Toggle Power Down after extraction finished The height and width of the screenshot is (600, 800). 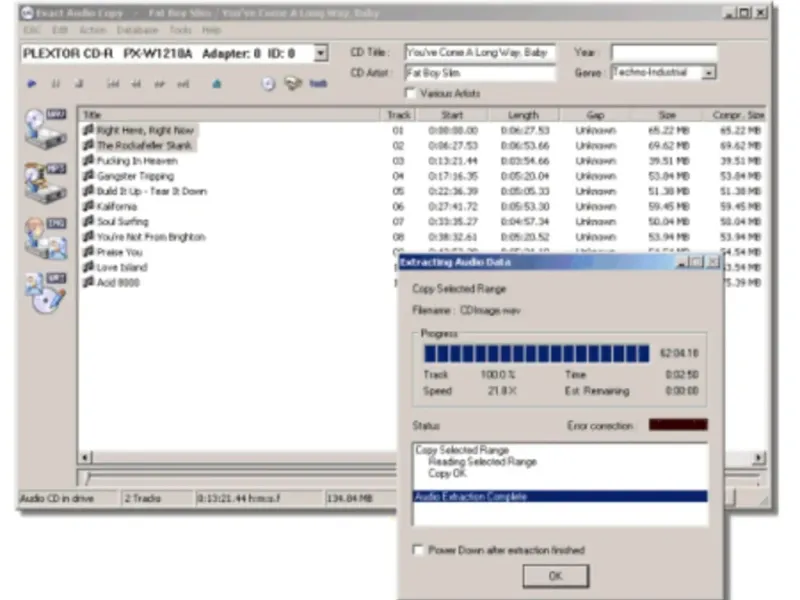418,550
